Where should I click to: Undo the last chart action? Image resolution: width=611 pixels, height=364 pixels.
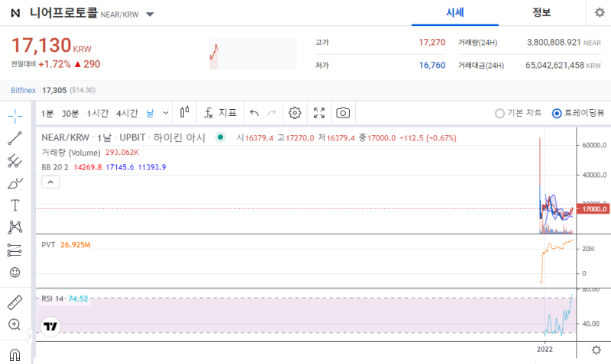click(x=254, y=113)
